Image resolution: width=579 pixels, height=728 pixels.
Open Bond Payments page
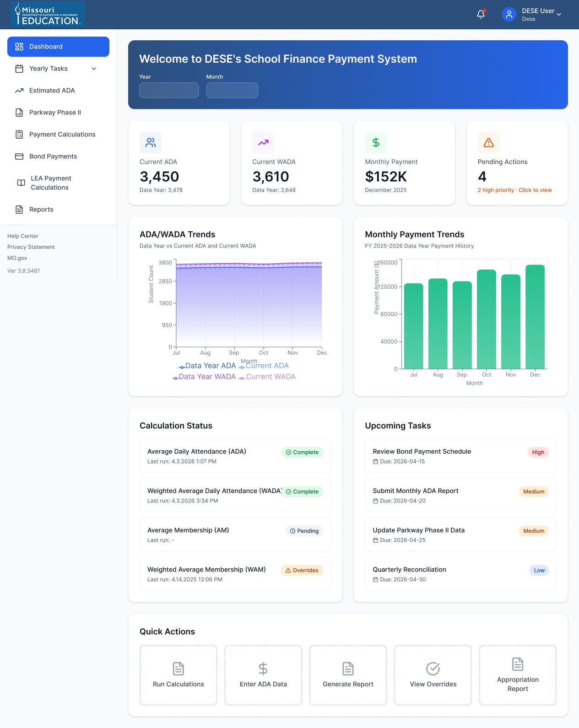(58, 156)
